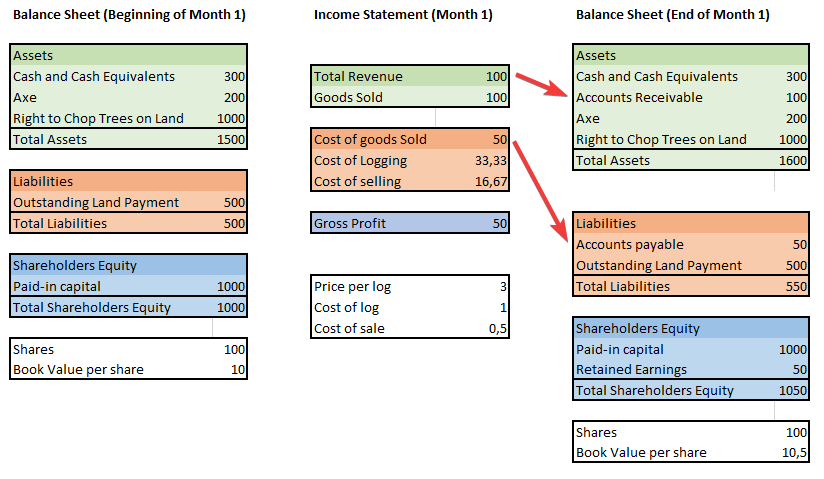The image size is (824, 479).
Task: Select the 'Gross Profit' cell
Action: (410, 223)
